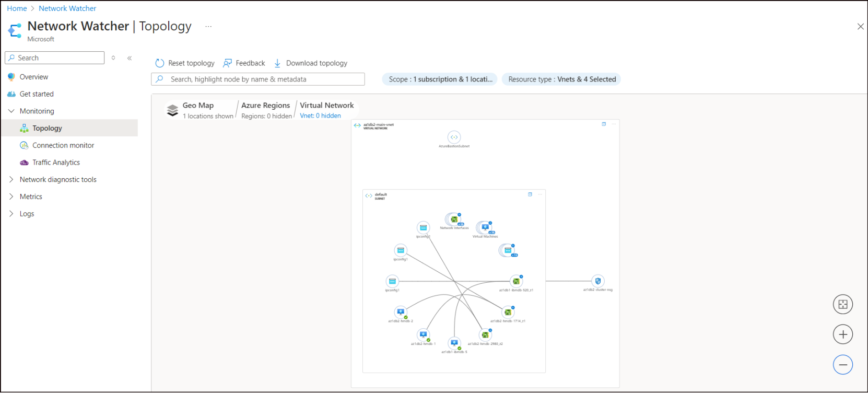The width and height of the screenshot is (868, 393).
Task: Click the Network Interfaces group node
Action: tap(453, 219)
